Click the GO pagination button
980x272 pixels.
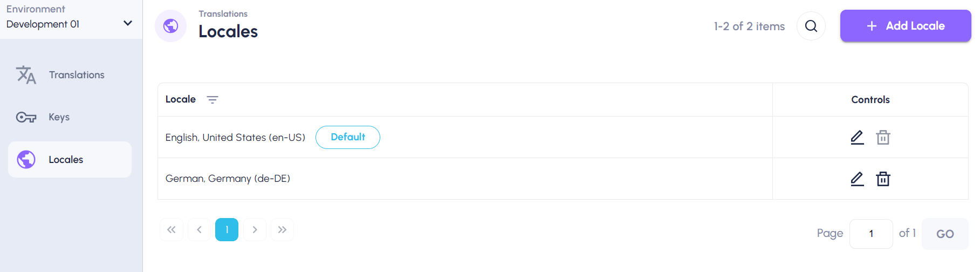[945, 234]
